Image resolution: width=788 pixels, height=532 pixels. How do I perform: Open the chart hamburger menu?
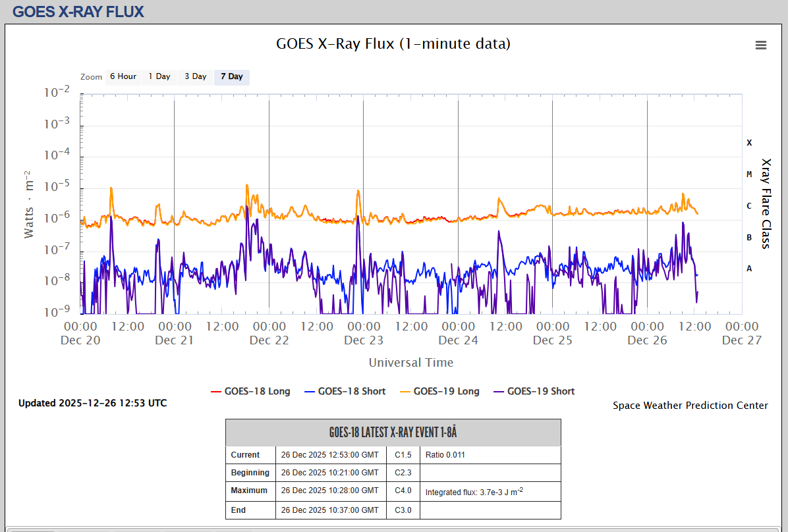[x=761, y=45]
